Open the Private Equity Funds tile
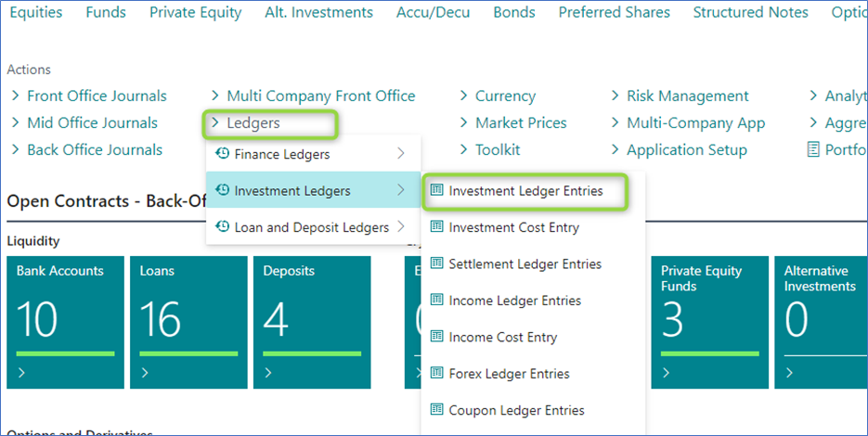This screenshot has height=436, width=868. point(709,322)
